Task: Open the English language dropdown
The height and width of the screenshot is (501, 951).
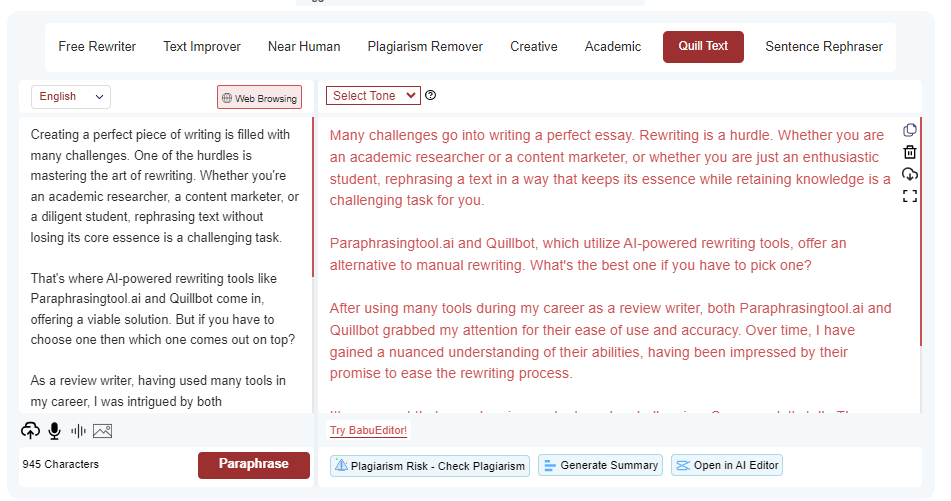Action: 71,96
